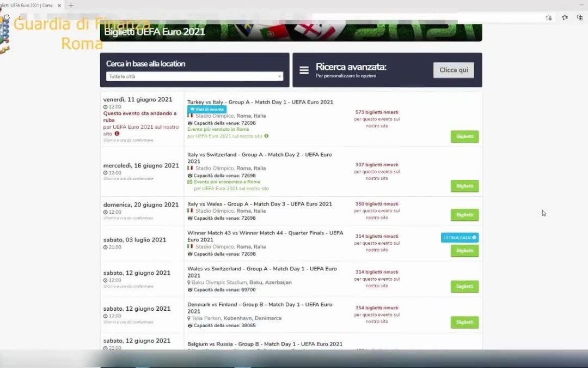The height and width of the screenshot is (368, 588).
Task: Click the 573 biglietti rimasti text
Action: [x=377, y=112]
